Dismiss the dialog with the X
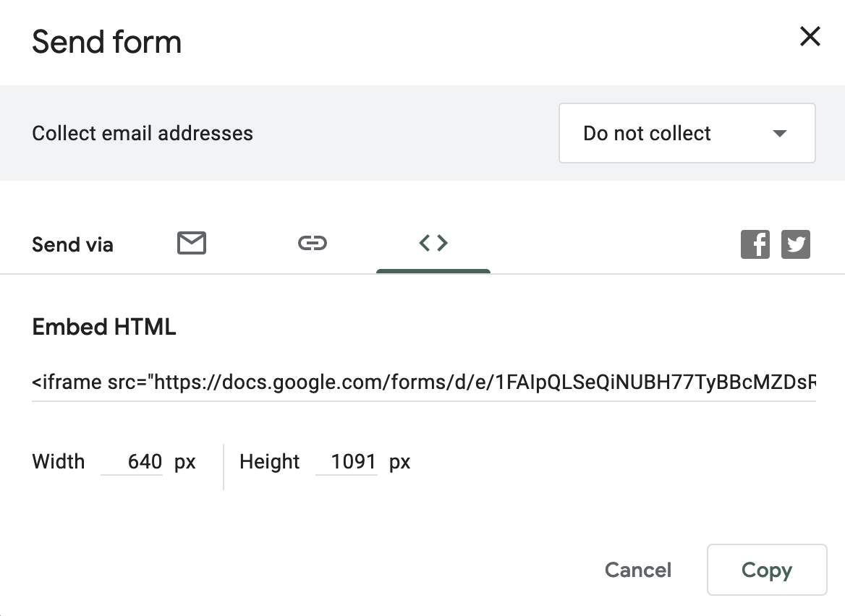 pos(810,37)
